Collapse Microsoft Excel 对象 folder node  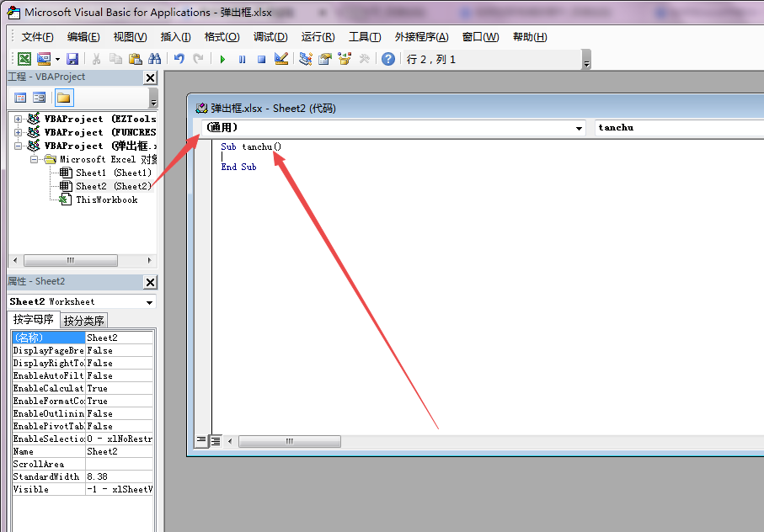[34, 159]
